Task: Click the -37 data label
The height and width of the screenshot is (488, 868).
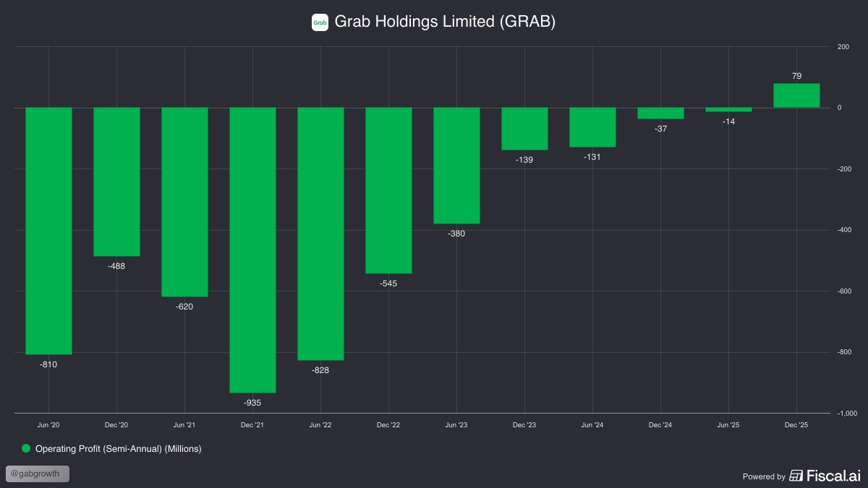Action: (x=660, y=129)
